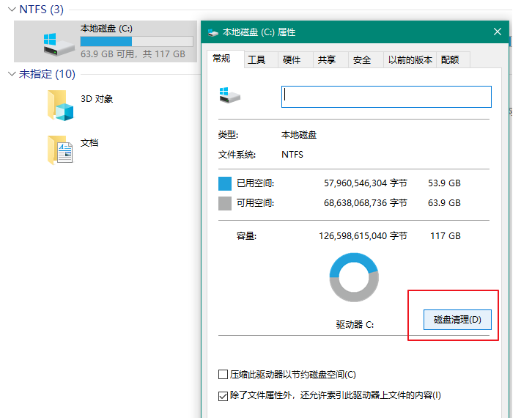532x418 pixels.
Task: Click the 117 GB capacity value
Action: 446,236
